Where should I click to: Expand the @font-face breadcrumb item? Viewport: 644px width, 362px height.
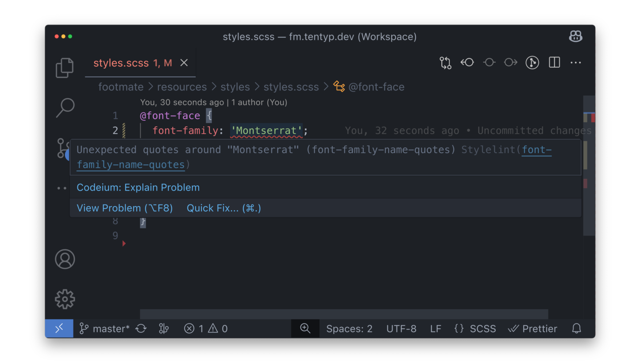pyautogui.click(x=369, y=87)
